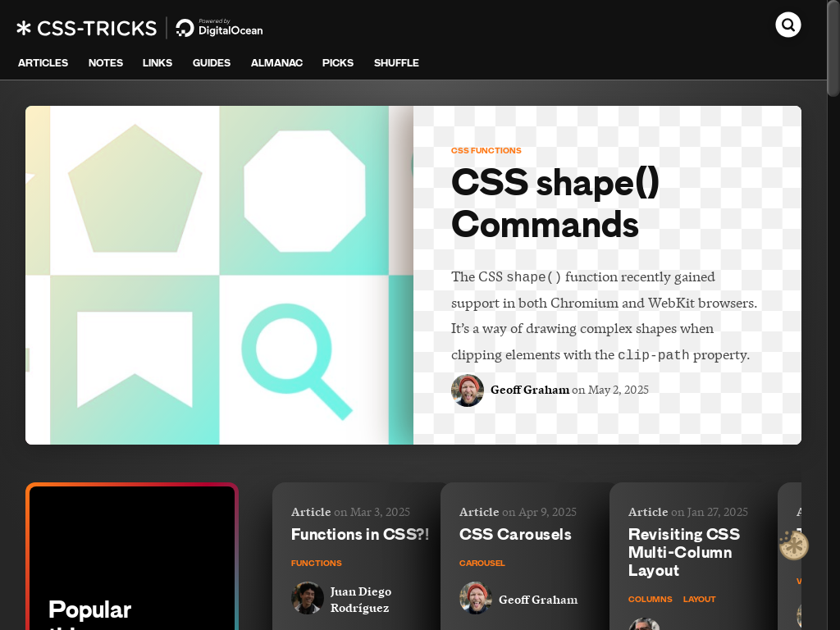The image size is (840, 630).
Task: Open the CSS Carousels article
Action: [x=515, y=534]
